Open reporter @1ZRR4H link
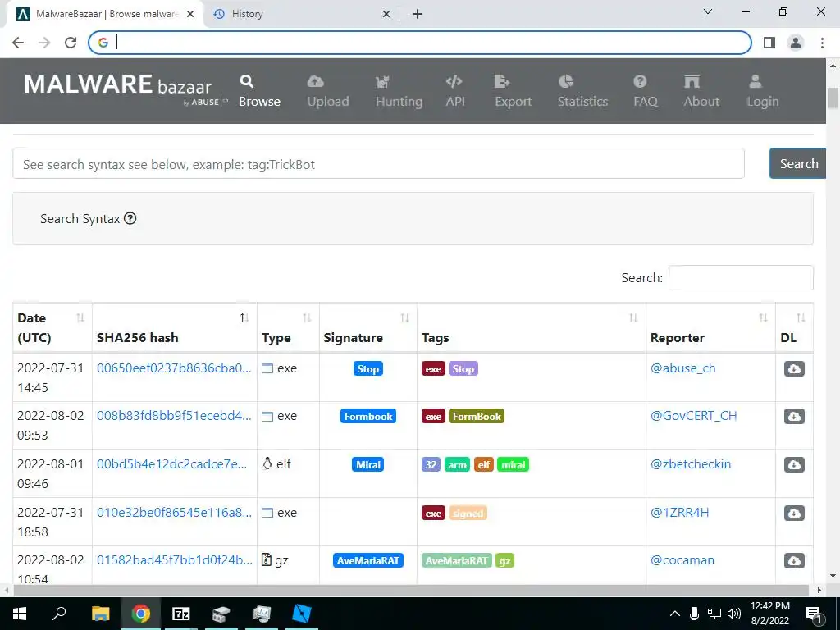Image resolution: width=840 pixels, height=630 pixels. pyautogui.click(x=679, y=512)
